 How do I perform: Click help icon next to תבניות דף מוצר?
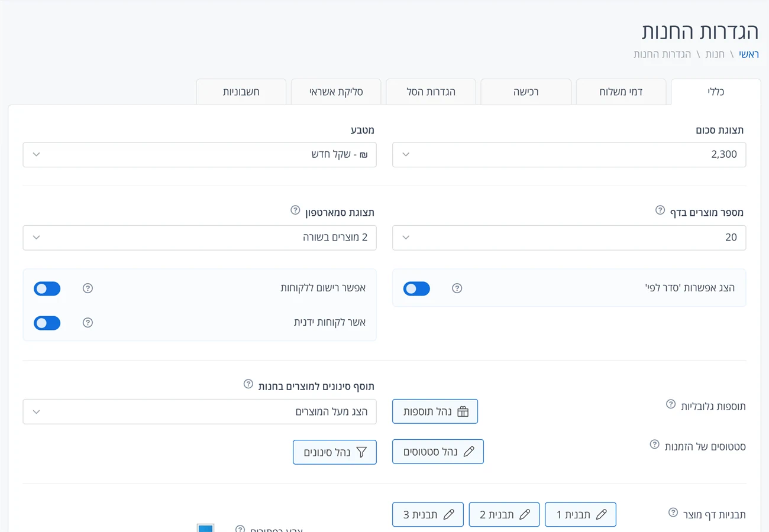pos(673,512)
